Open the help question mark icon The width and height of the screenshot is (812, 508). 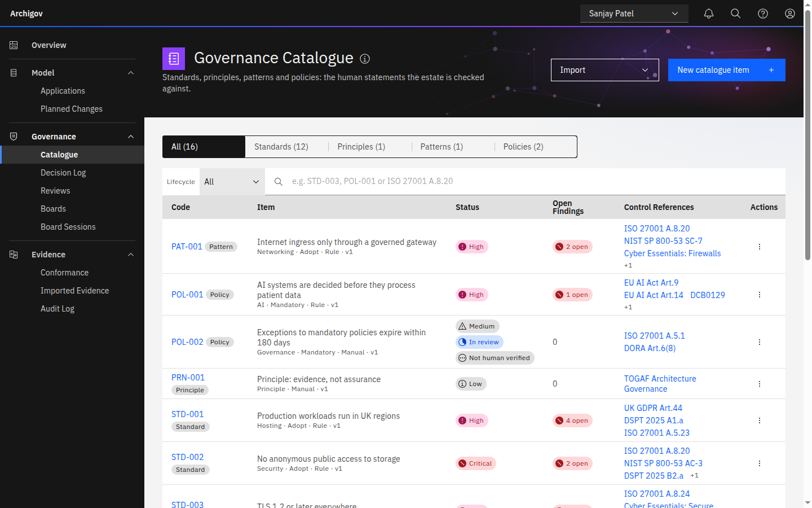pos(763,14)
